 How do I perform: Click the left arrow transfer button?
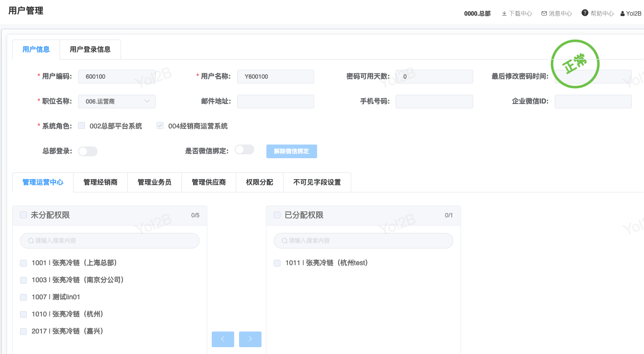click(x=223, y=339)
